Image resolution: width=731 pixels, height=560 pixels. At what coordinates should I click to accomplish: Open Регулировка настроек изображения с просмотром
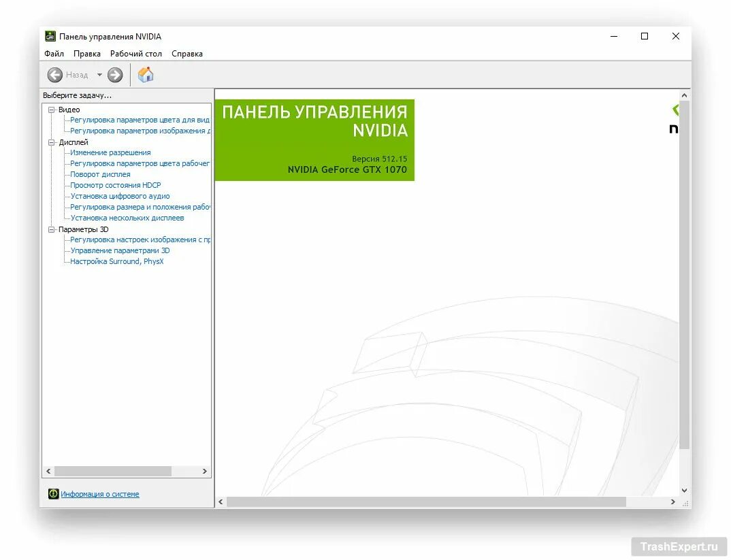tap(140, 240)
